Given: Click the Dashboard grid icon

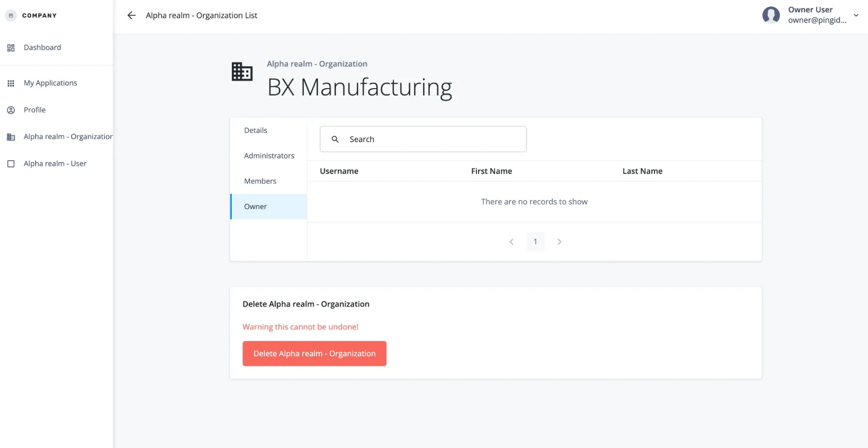Looking at the screenshot, I should click(x=11, y=48).
